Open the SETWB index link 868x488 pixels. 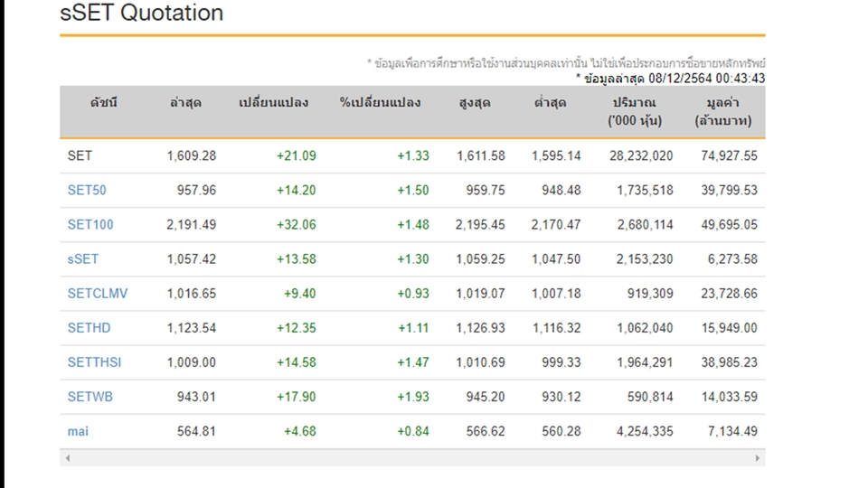(90, 397)
